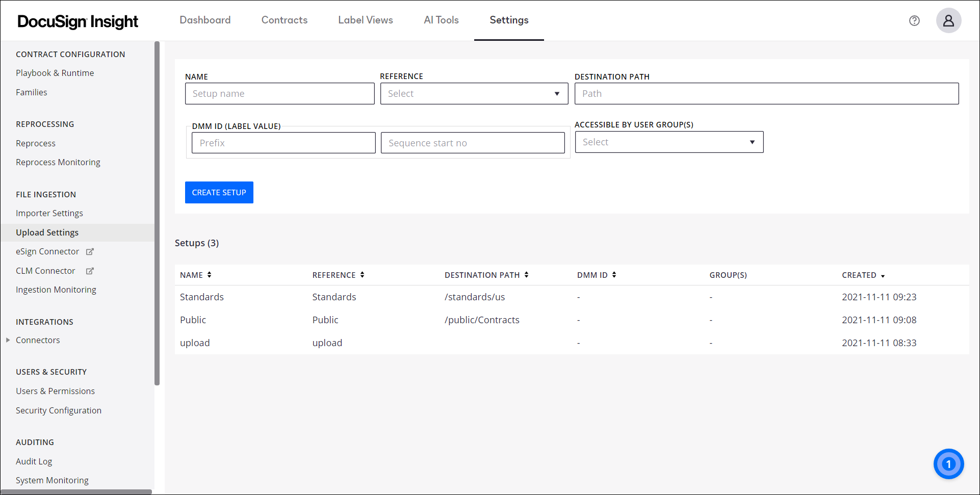Open the help question mark icon
Image resolution: width=980 pixels, height=495 pixels.
914,20
